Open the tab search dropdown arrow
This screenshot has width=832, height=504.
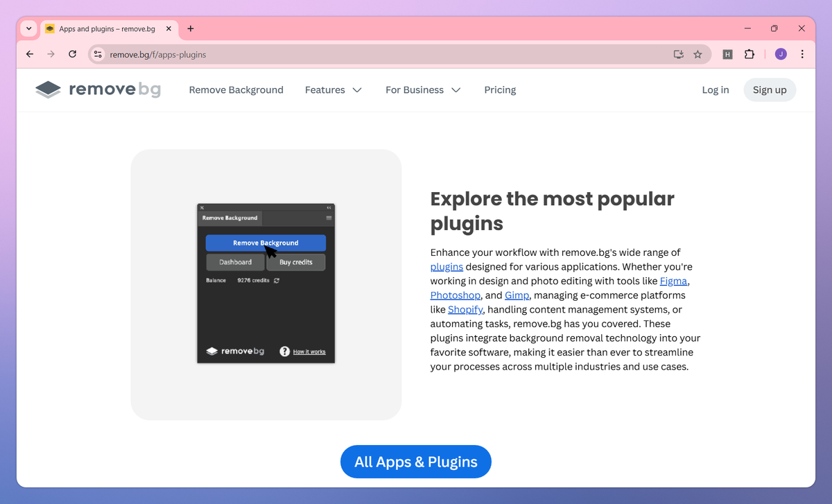click(28, 28)
